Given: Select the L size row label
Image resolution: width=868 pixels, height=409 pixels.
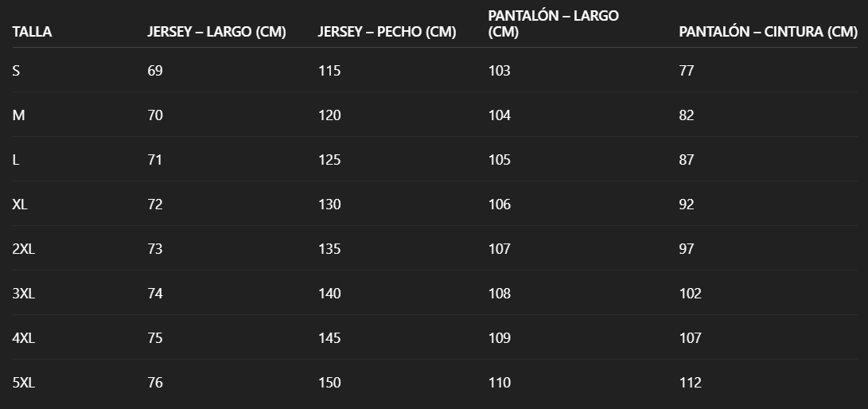Looking at the screenshot, I should 16,160.
